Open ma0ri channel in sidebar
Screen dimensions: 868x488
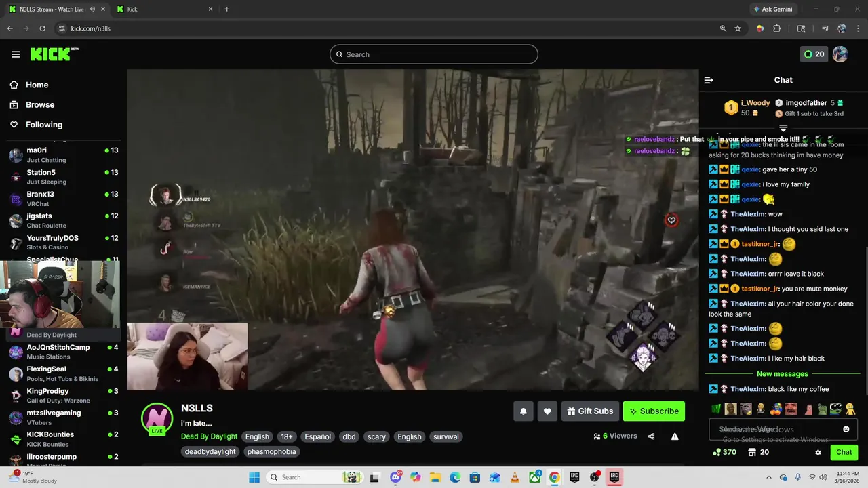(x=63, y=155)
